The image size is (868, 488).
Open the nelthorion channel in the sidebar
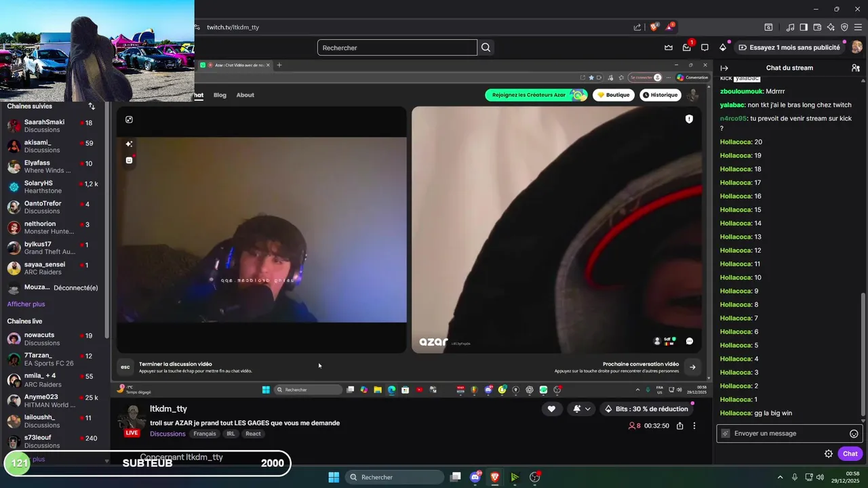[x=54, y=228]
